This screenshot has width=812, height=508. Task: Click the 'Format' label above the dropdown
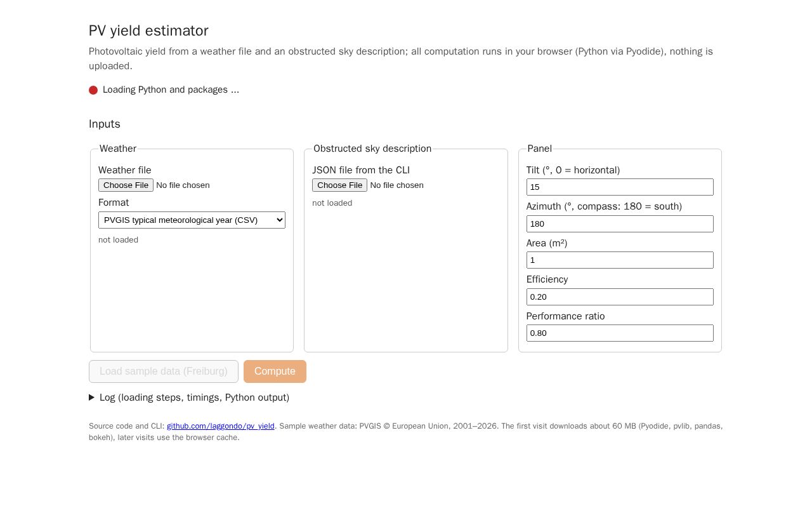(x=114, y=203)
